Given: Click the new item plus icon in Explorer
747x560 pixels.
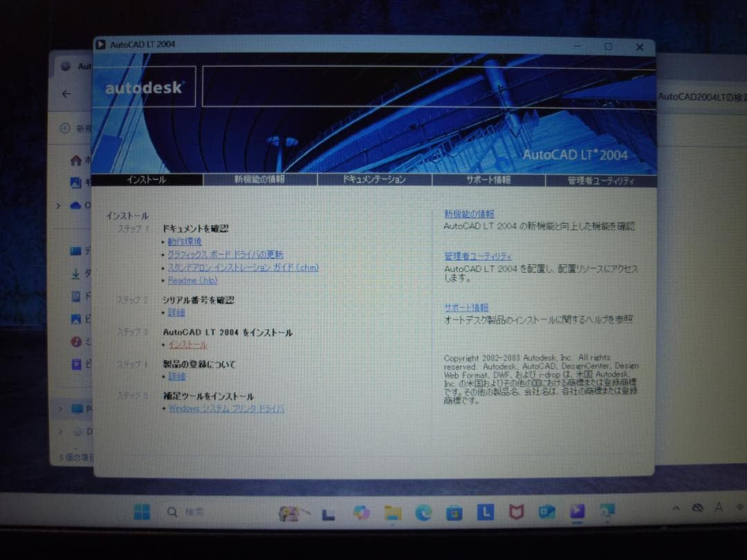Looking at the screenshot, I should (65, 128).
